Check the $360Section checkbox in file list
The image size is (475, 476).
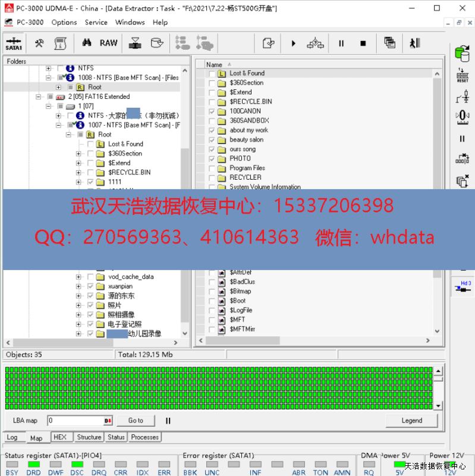coord(212,83)
